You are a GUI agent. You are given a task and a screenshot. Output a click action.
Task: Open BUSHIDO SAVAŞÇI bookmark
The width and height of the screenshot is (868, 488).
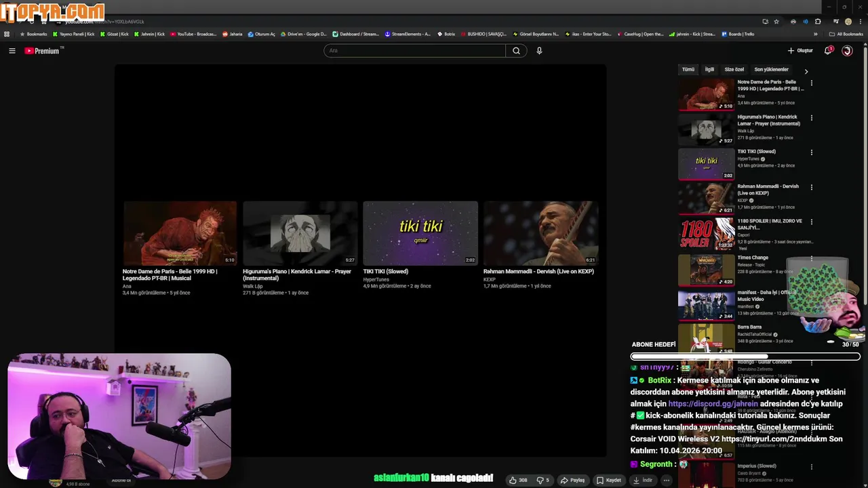coord(483,34)
